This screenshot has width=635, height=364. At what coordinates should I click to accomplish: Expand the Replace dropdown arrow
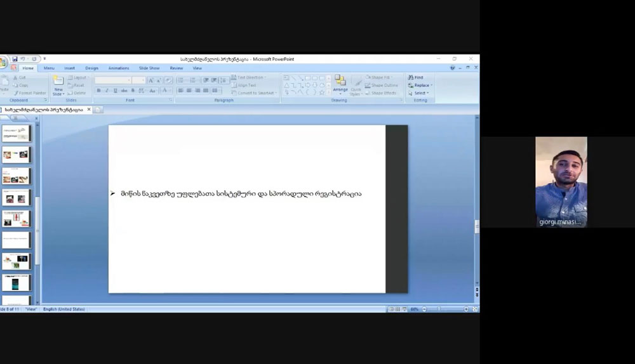[432, 86]
